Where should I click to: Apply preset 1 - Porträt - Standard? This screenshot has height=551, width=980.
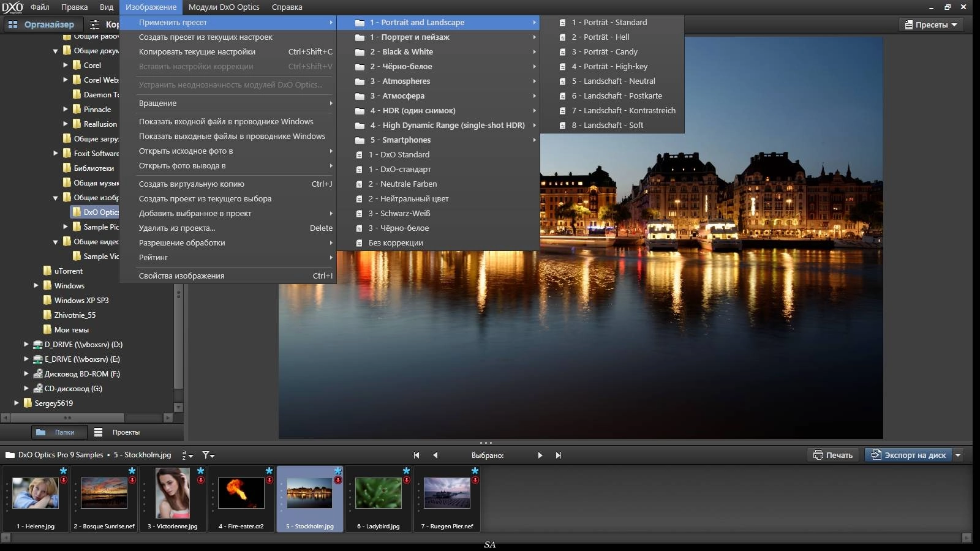point(612,22)
